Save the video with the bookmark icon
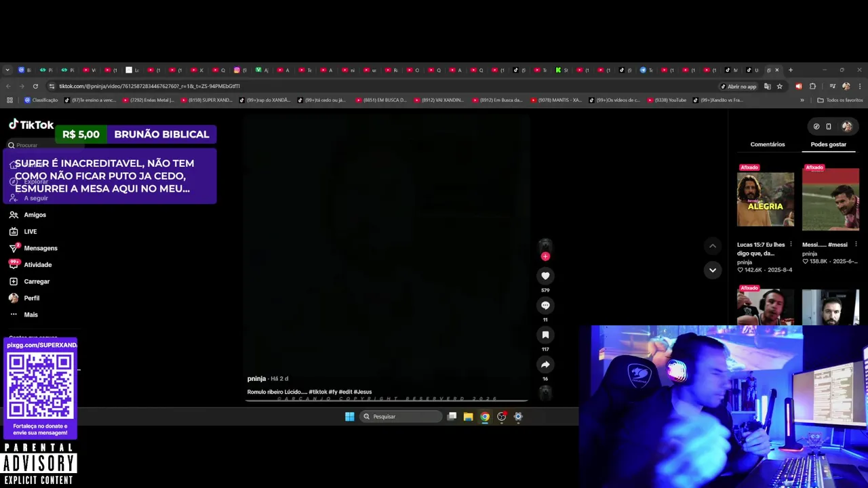Screen dimensions: 868x488 [x=545, y=335]
